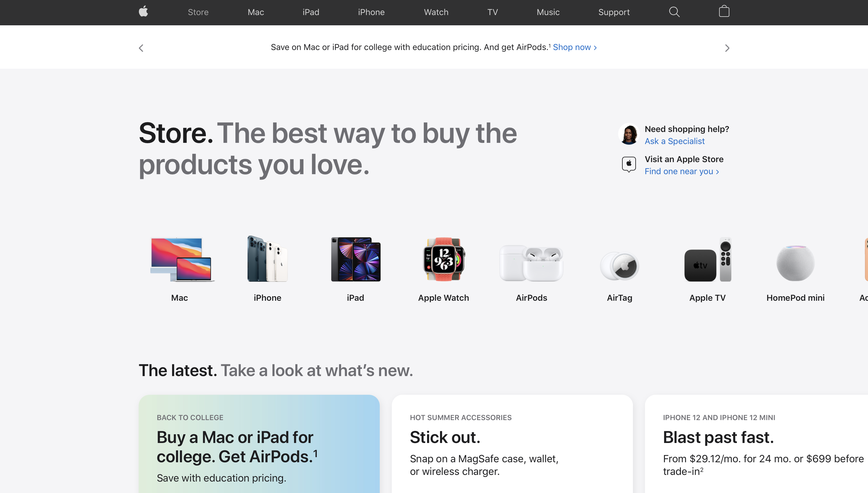Click Ask a Specialist link
The image size is (868, 493).
coord(675,141)
